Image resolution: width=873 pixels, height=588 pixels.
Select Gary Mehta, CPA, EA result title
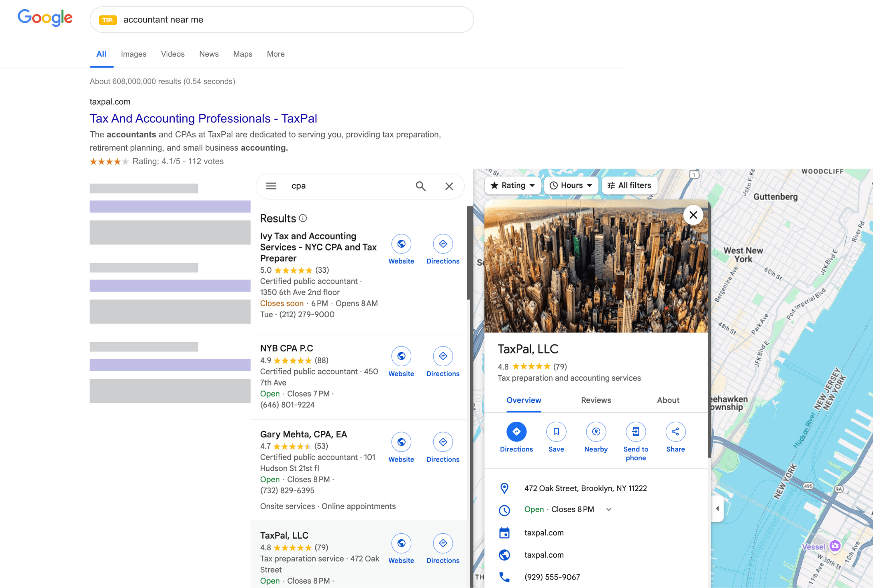(304, 434)
